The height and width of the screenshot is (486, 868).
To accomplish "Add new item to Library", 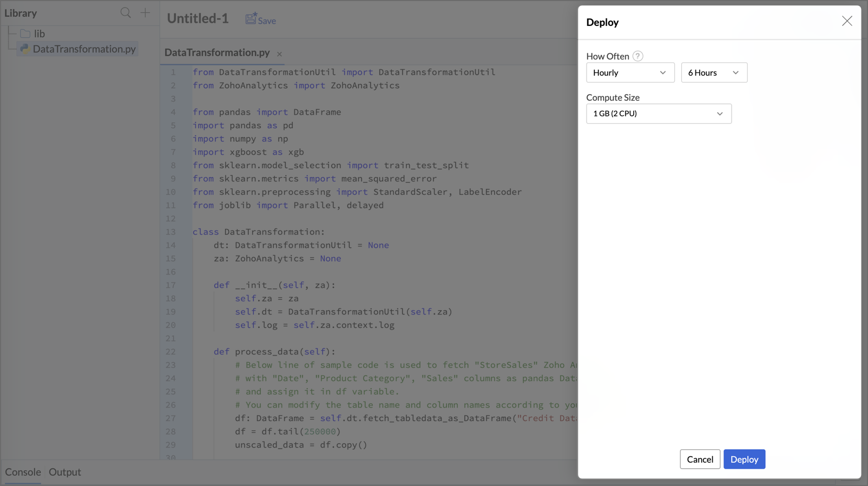I will pyautogui.click(x=145, y=12).
